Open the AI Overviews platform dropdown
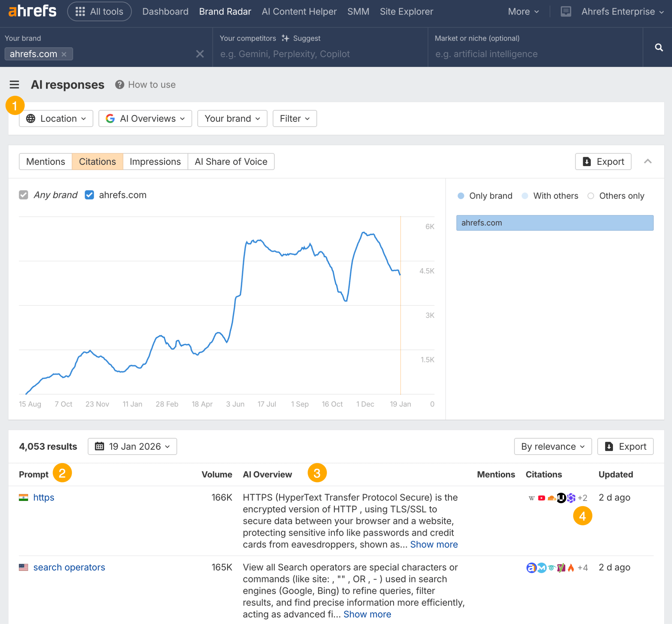Image resolution: width=672 pixels, height=624 pixels. 145,118
